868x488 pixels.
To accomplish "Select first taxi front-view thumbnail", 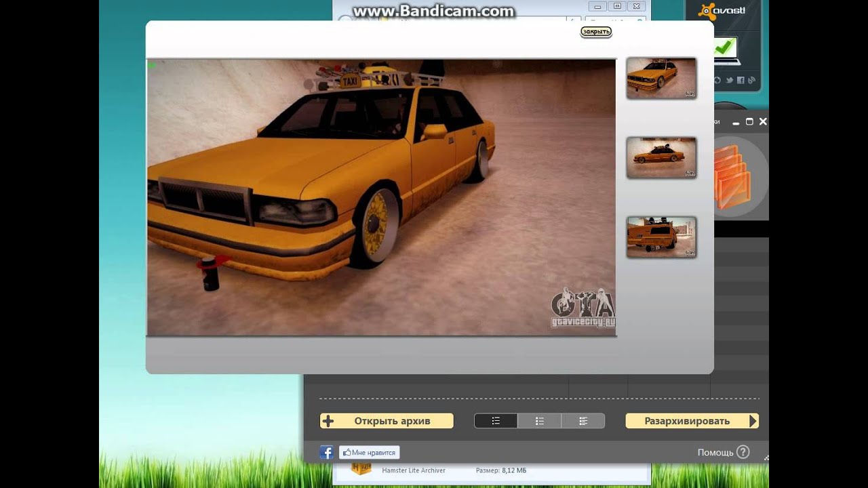I will (x=661, y=78).
